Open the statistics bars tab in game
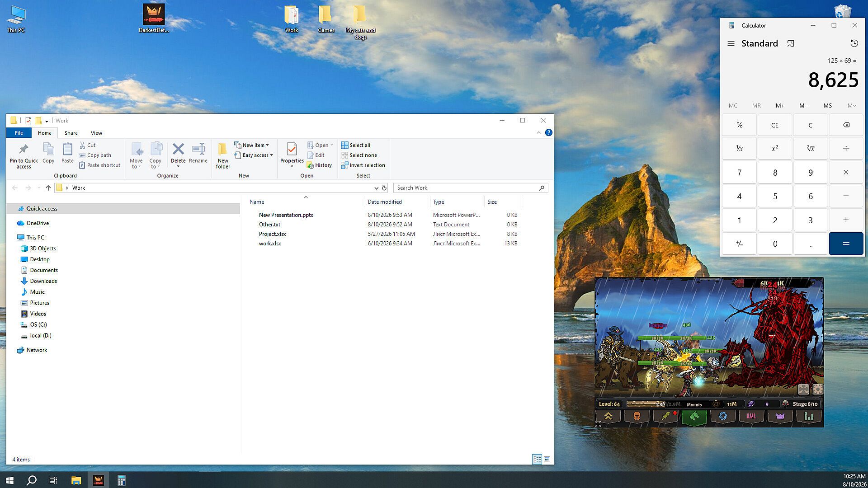868x488 pixels. click(x=809, y=416)
